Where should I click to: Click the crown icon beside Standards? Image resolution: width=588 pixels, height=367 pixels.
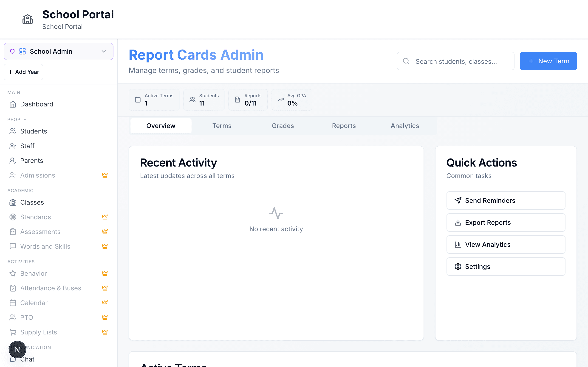tap(105, 217)
